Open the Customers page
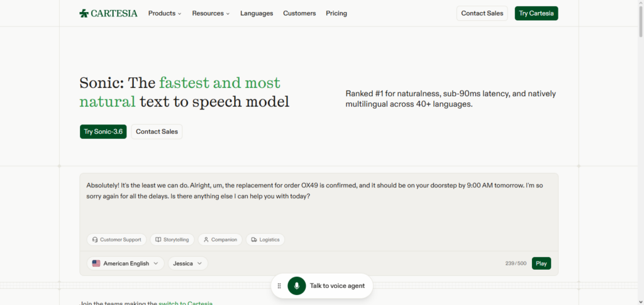The image size is (644, 305). coord(299,13)
